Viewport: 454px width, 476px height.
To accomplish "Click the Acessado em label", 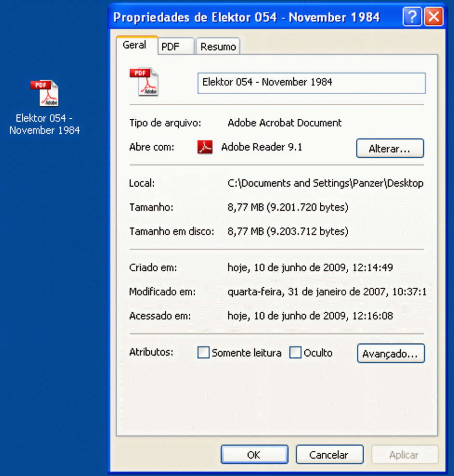I will click(x=160, y=316).
